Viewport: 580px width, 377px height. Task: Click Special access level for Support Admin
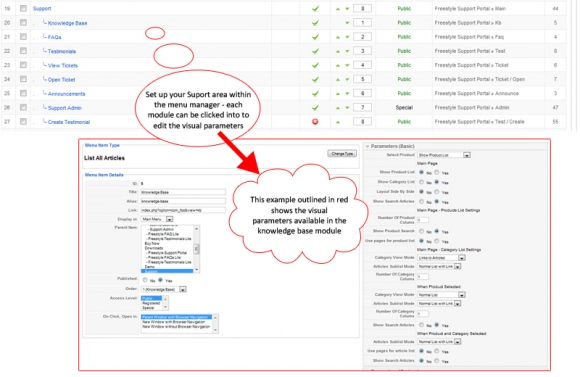404,108
